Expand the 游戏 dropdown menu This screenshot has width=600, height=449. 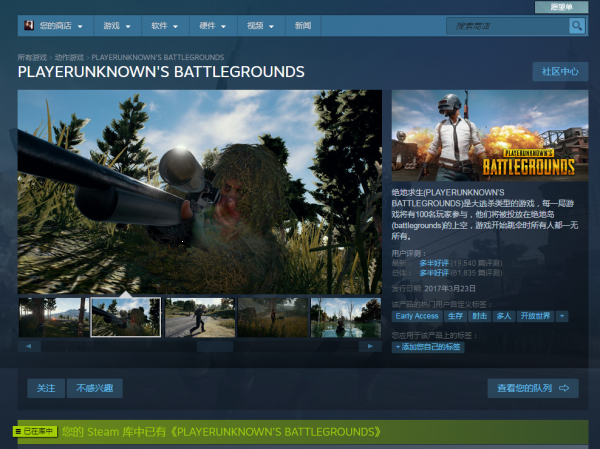[x=117, y=26]
